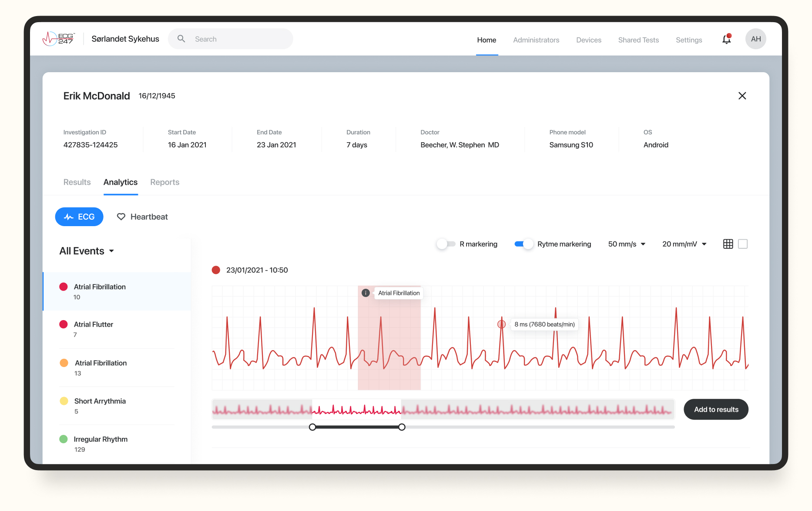Switch to the Reports tab
Viewport: 812px width, 511px height.
point(164,182)
